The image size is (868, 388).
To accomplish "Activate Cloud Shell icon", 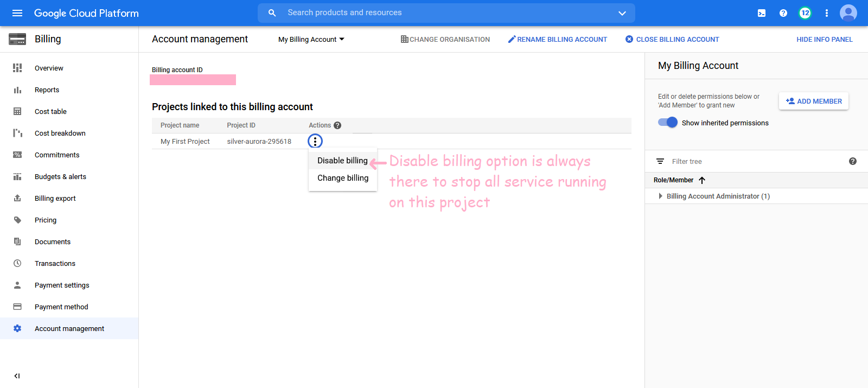I will point(762,13).
